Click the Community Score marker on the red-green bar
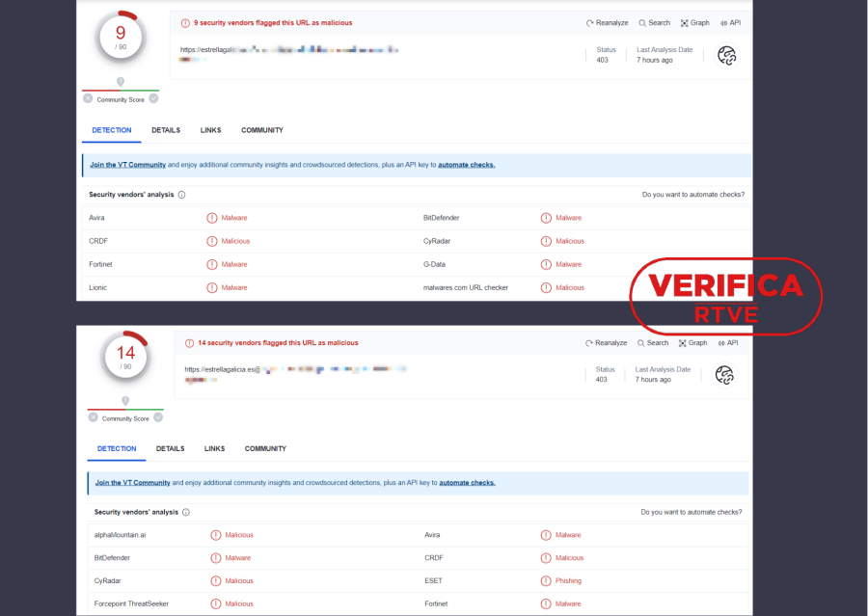The height and width of the screenshot is (616, 868). click(x=121, y=81)
